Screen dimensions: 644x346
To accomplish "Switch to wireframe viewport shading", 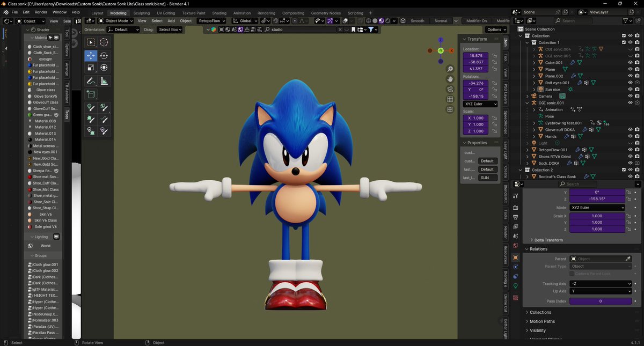I will point(368,21).
